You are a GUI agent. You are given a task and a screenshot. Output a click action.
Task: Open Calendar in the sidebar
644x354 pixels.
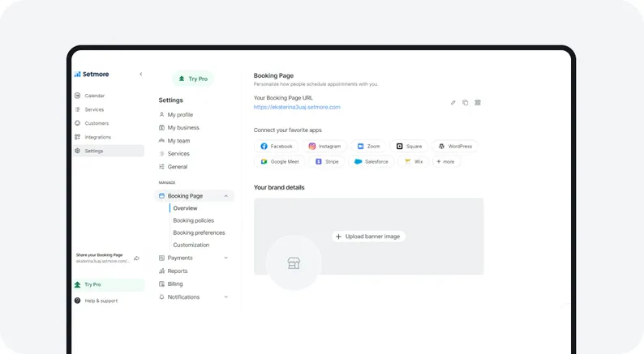[109, 96]
